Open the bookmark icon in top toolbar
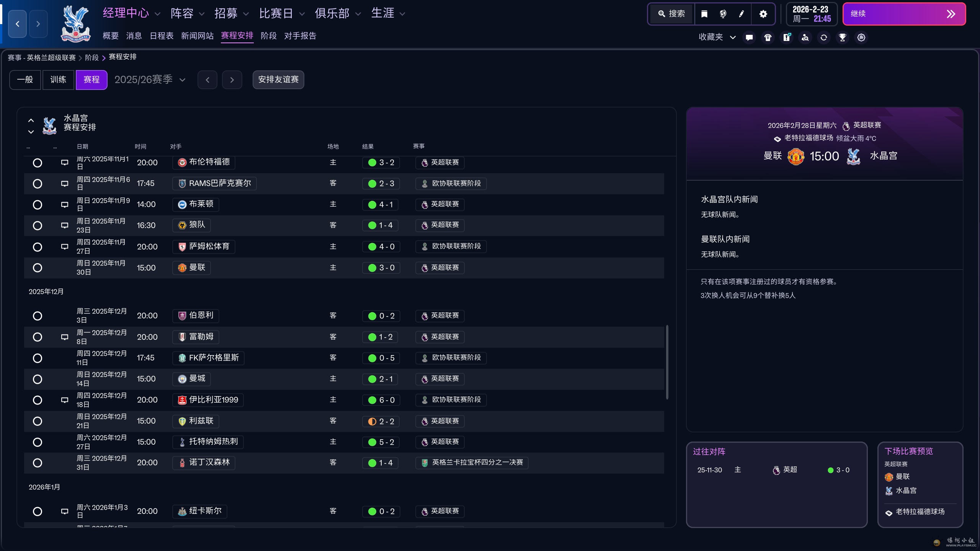980x551 pixels. pyautogui.click(x=704, y=14)
